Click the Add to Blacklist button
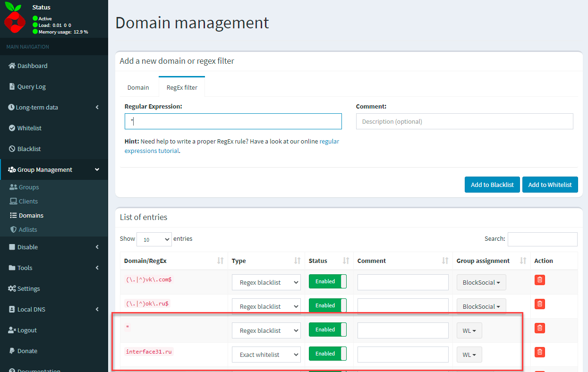The width and height of the screenshot is (588, 372). pyautogui.click(x=492, y=185)
